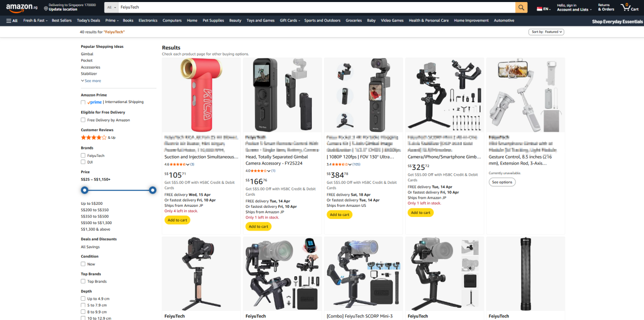The image size is (644, 320).
Task: Click Add to cart for the S$105 item
Action: pos(177,220)
